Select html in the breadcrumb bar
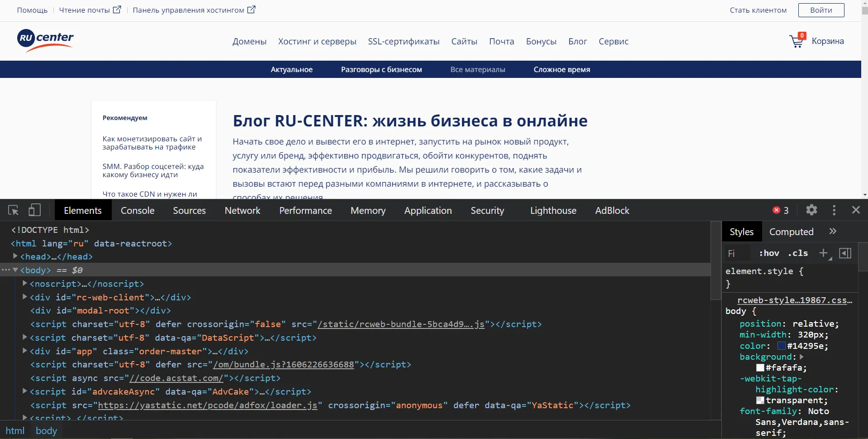868x439 pixels. click(x=15, y=430)
